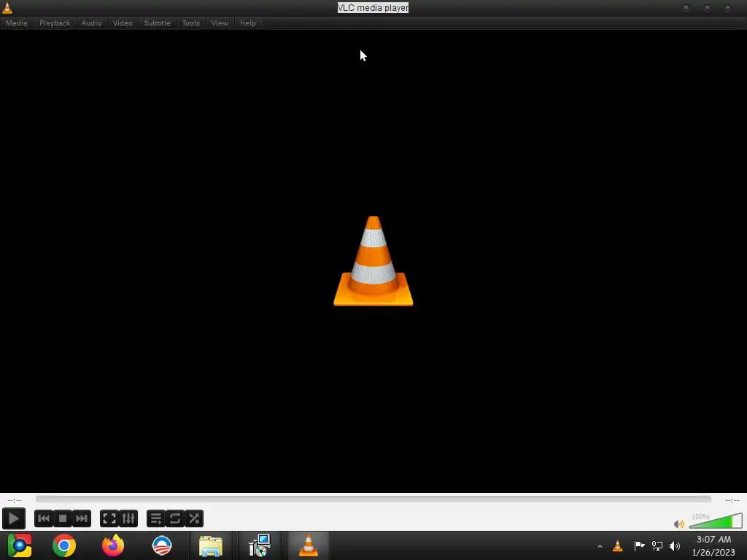Open the installer setup icon in taskbar
The image size is (747, 560).
point(260,545)
